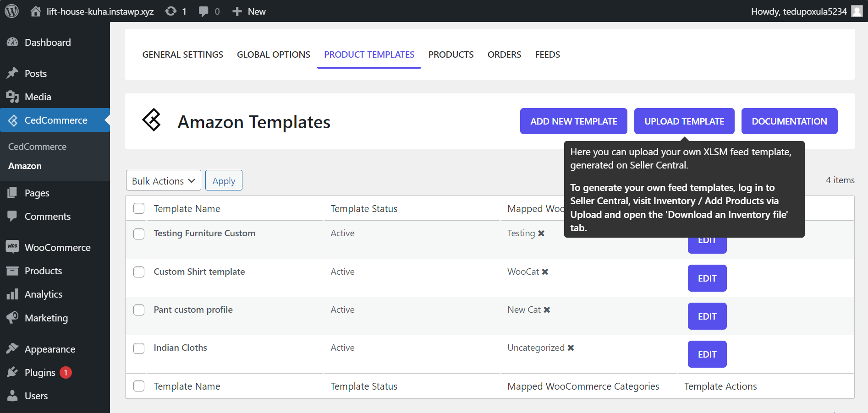Viewport: 868px width, 413px height.
Task: Click Upload Template button
Action: [684, 121]
